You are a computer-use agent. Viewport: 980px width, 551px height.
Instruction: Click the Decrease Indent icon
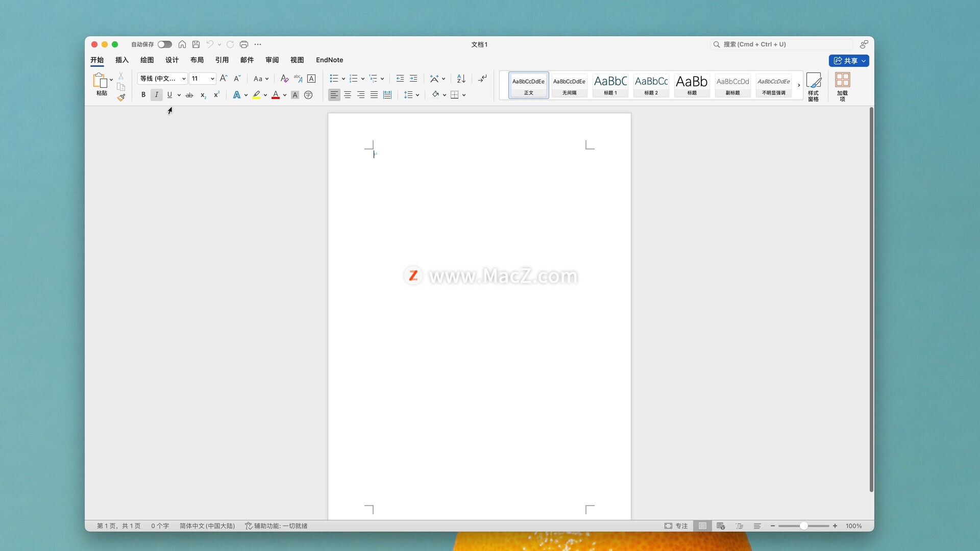[400, 79]
